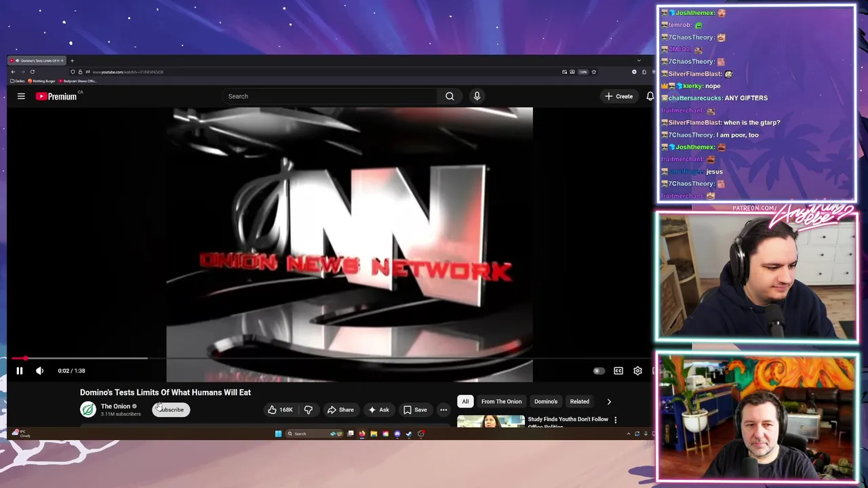Pause the Onion video
Viewport: 868px width, 488px height.
click(19, 371)
